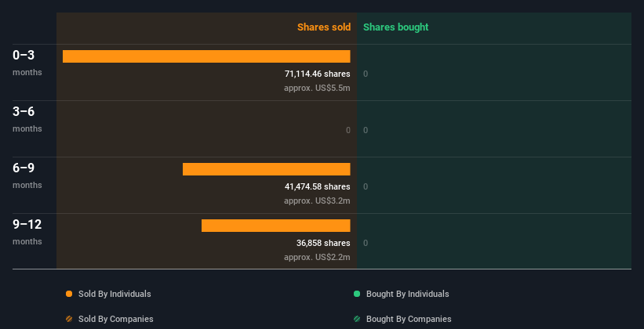Click the 0–3 months row label
Viewport: 644px width, 329px height.
pos(27,63)
